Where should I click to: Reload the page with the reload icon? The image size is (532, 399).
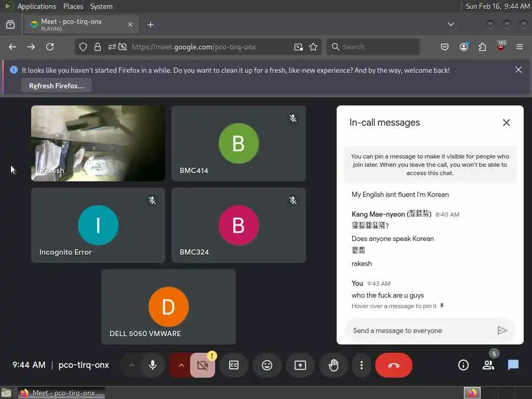tap(50, 47)
